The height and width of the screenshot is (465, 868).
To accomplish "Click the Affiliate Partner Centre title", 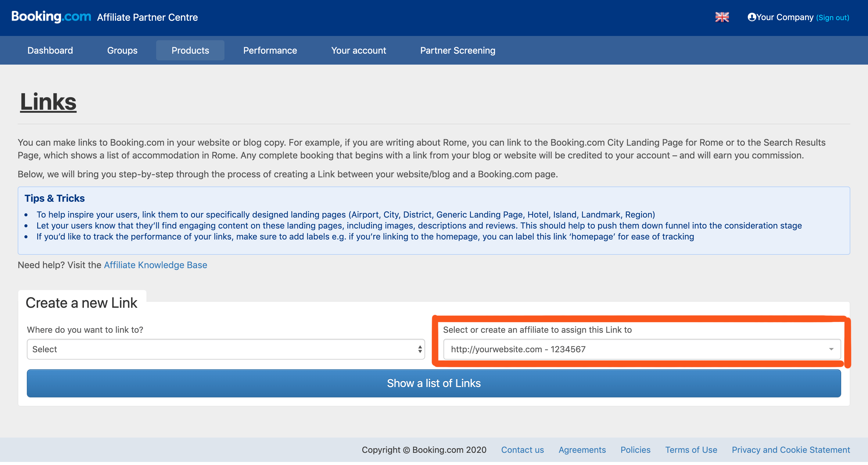I will point(147,17).
